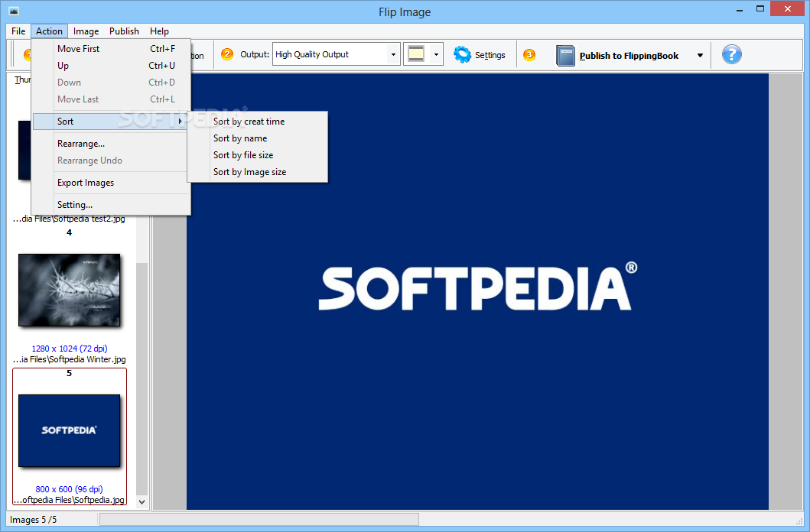The height and width of the screenshot is (532, 810).
Task: Open the File menu
Action: [18, 31]
